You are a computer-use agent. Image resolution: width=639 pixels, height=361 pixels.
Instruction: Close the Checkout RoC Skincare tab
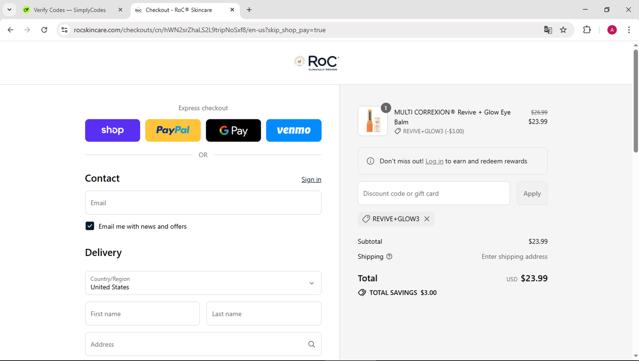232,10
